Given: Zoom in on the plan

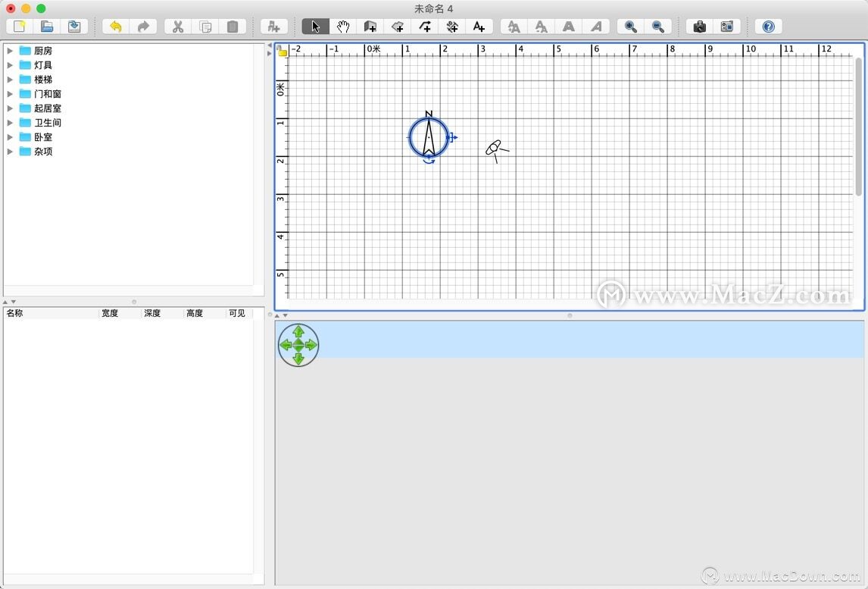Looking at the screenshot, I should coord(630,27).
